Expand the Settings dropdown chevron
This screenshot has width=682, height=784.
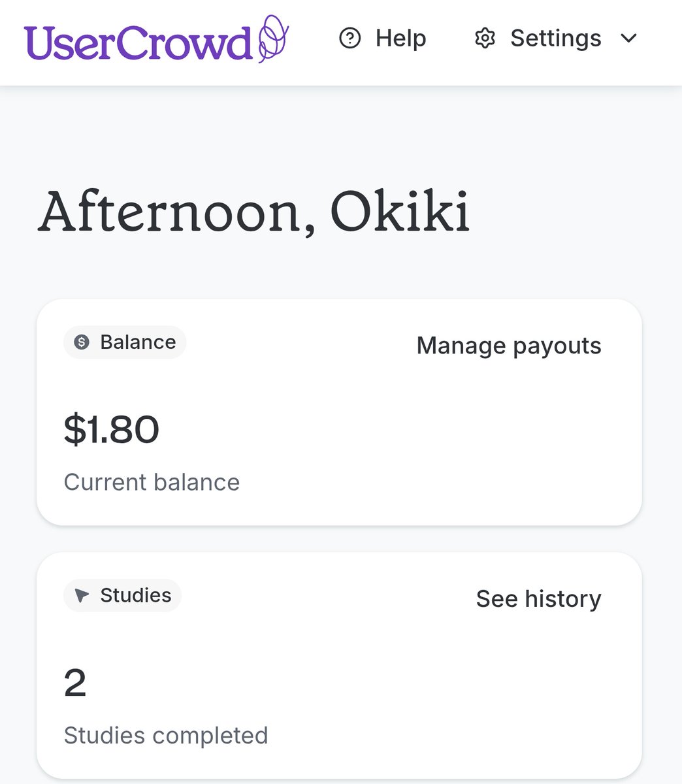(x=628, y=38)
